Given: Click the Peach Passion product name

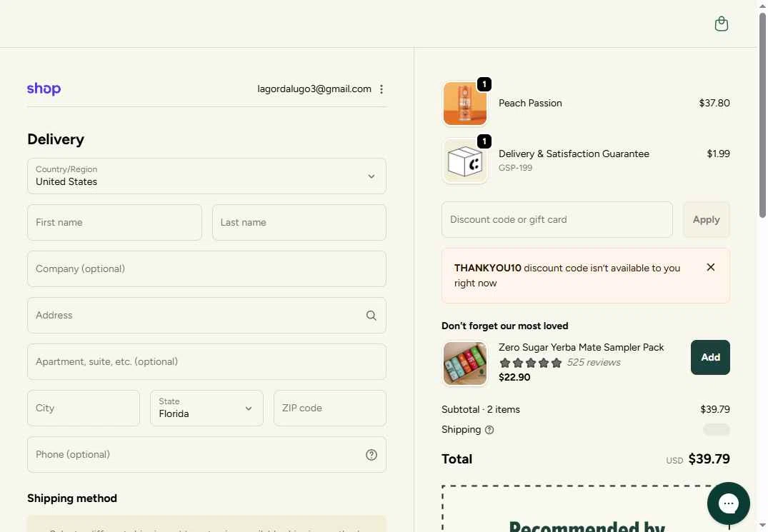Looking at the screenshot, I should click(530, 103).
